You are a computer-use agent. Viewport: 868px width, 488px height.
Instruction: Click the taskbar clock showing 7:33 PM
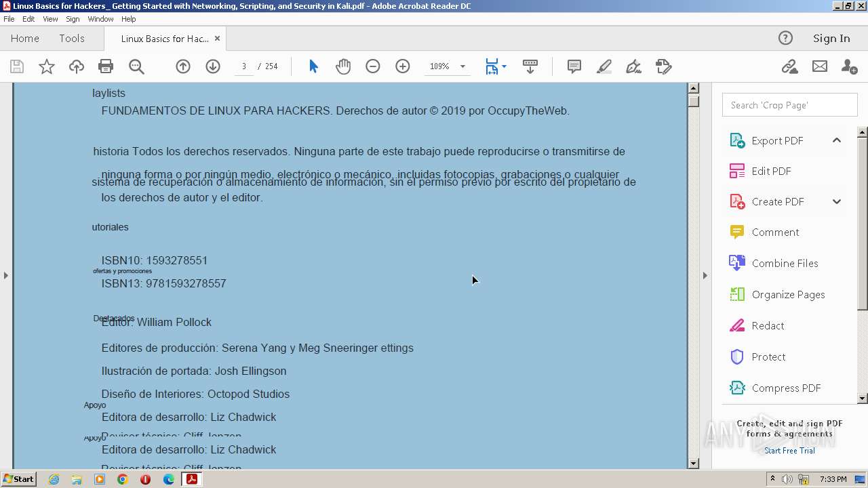(833, 479)
